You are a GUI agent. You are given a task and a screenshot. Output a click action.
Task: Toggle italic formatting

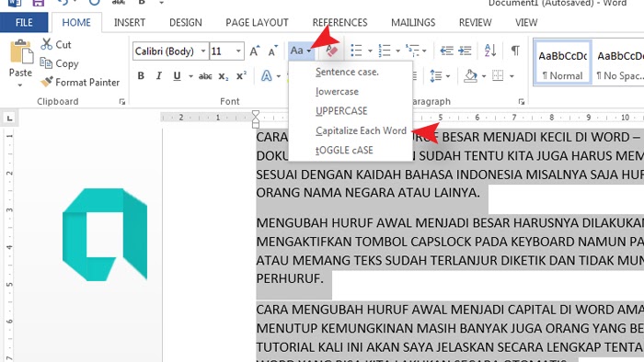(158, 76)
